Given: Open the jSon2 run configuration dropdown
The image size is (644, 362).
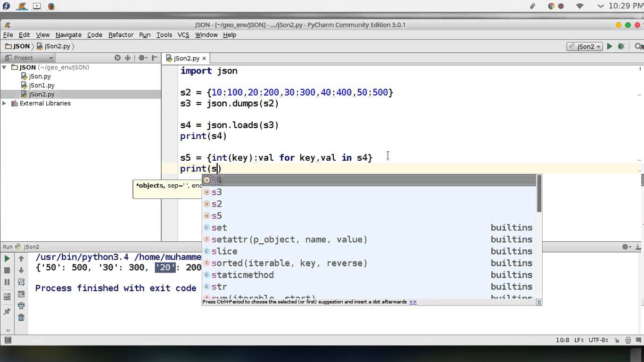Looking at the screenshot, I should (x=585, y=46).
